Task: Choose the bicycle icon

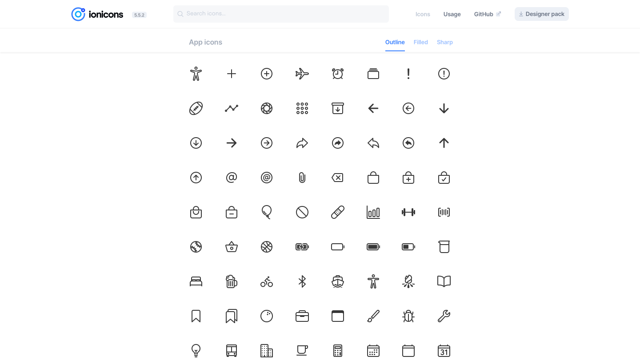Action: coord(267,281)
